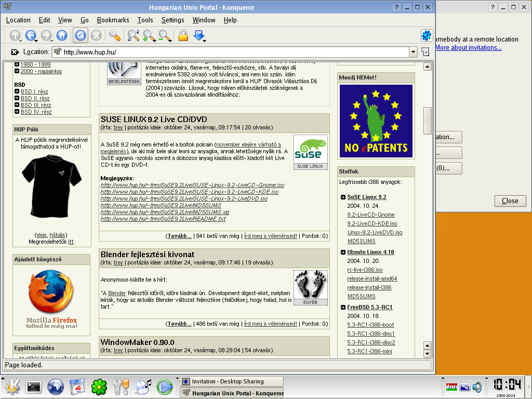Click Tovább under the SUSE LINUX article
Image resolution: width=532 pixels, height=399 pixels.
(179, 236)
